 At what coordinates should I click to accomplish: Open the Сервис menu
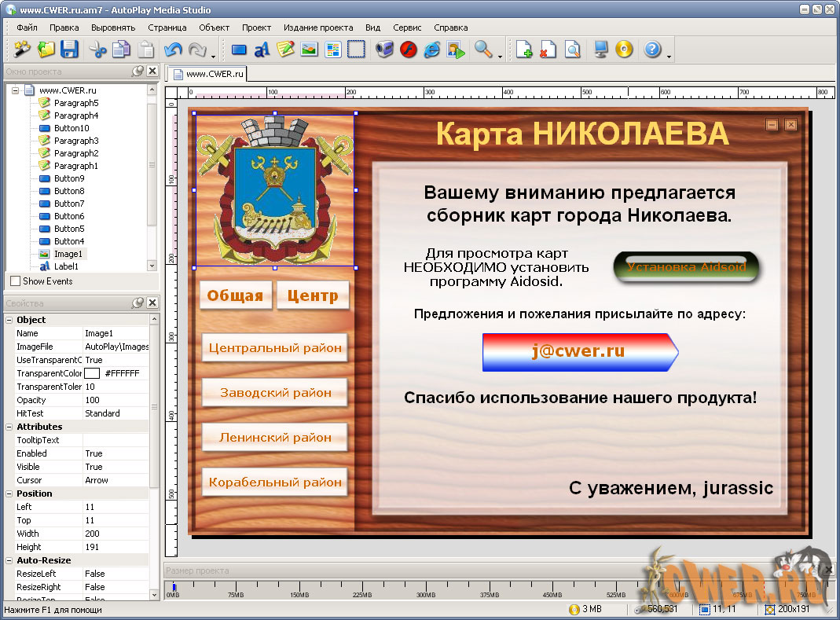[x=407, y=28]
